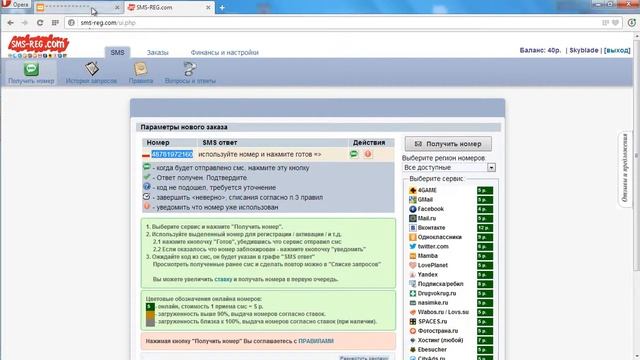Open the Вопросы и ответы icon
The height and width of the screenshot is (360, 640).
[190, 73]
